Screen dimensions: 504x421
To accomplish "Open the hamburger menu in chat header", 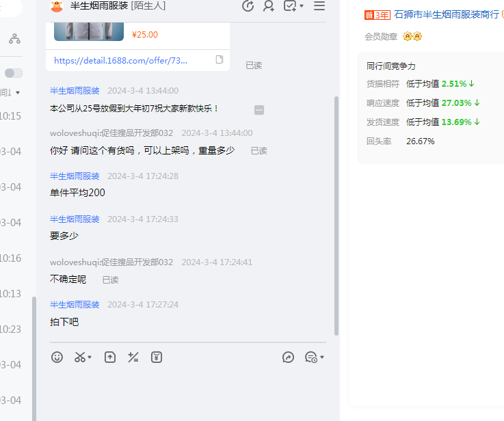I will tap(319, 6).
